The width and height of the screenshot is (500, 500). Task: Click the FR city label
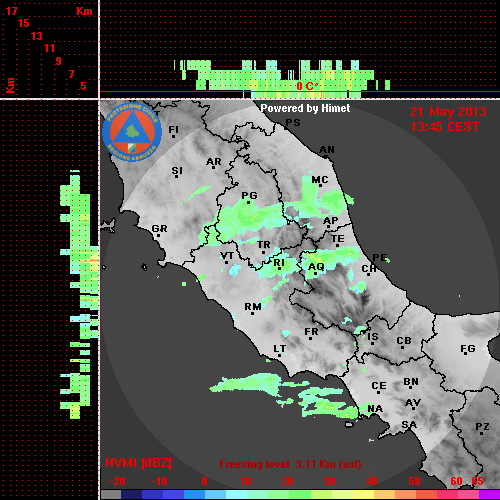[311, 332]
